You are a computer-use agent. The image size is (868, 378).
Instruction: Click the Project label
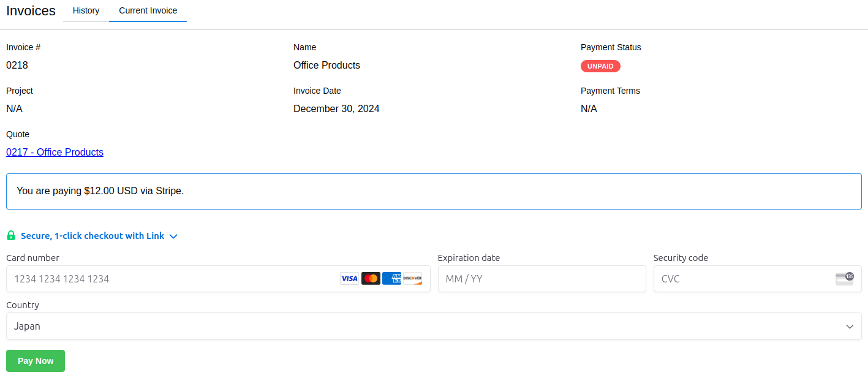(20, 91)
